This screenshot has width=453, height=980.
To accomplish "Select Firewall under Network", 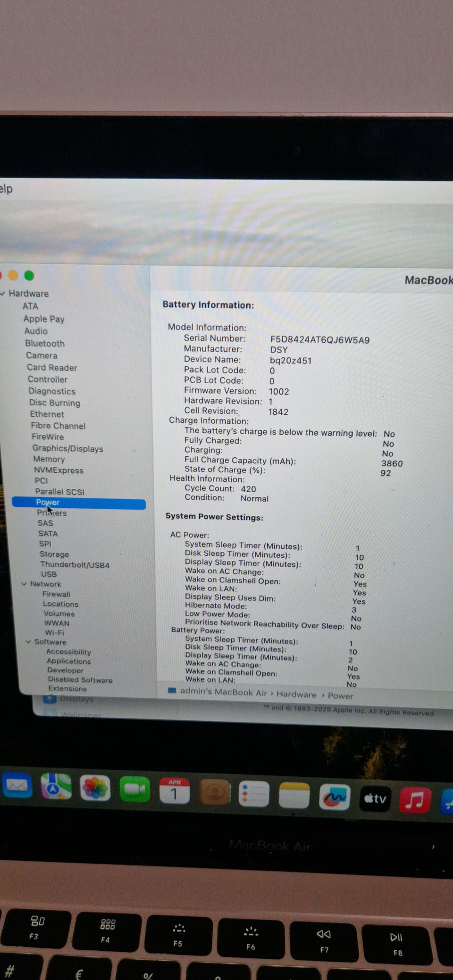I will pyautogui.click(x=56, y=594).
